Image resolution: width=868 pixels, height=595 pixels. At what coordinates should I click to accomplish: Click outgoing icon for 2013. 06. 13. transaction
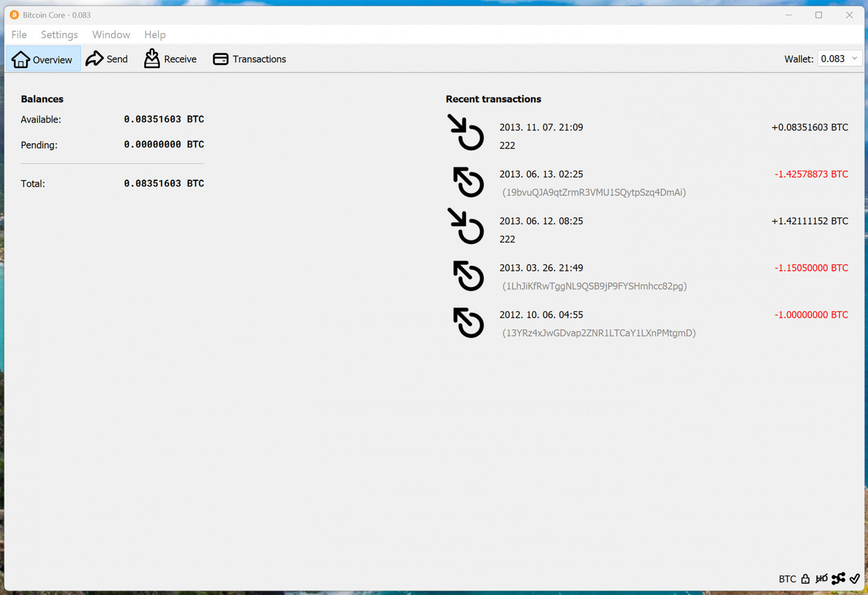click(468, 182)
